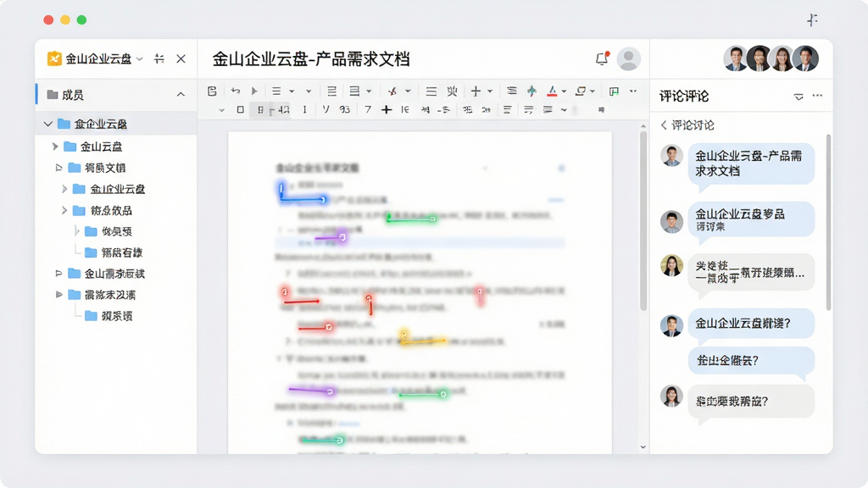The image size is (868, 488).
Task: Apply the red font color A
Action: tap(552, 91)
